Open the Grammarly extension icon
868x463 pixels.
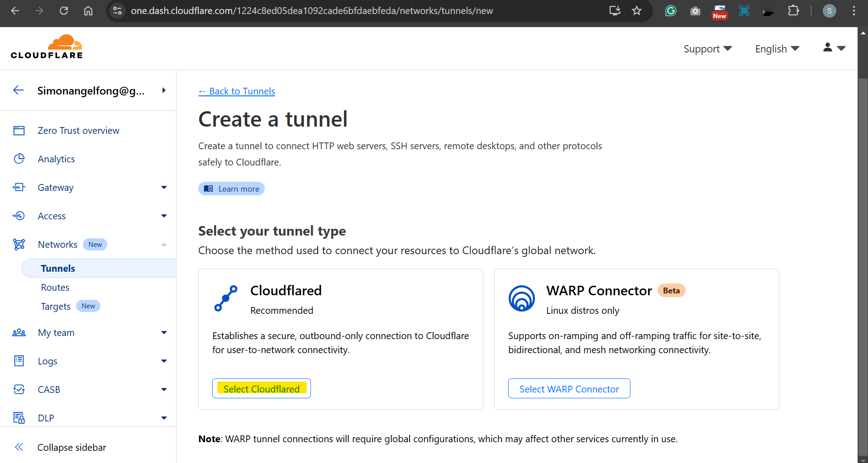click(671, 10)
